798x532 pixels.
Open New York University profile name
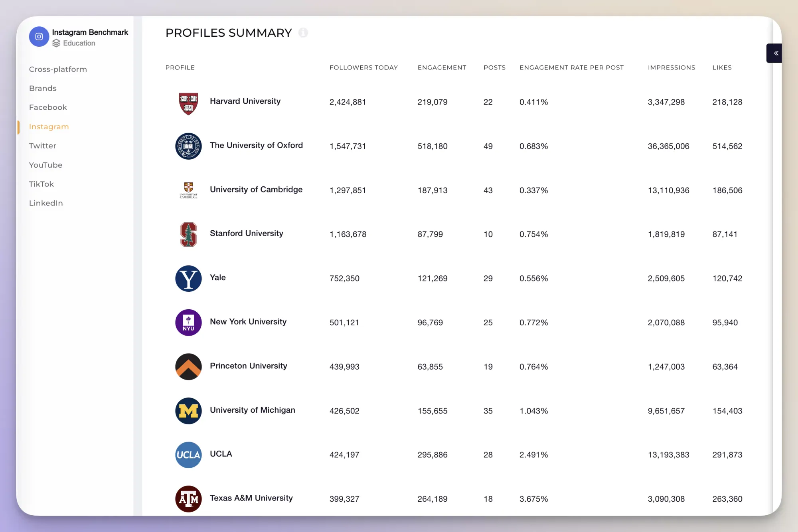(x=248, y=322)
